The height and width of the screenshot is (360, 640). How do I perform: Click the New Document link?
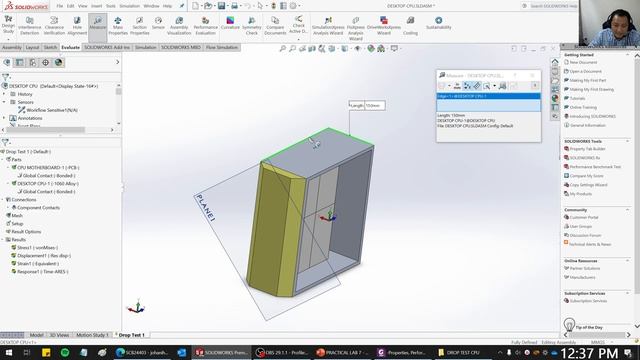(583, 62)
